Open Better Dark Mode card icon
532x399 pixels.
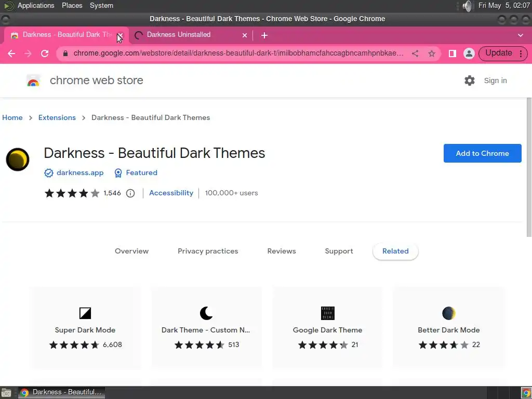[x=448, y=313]
